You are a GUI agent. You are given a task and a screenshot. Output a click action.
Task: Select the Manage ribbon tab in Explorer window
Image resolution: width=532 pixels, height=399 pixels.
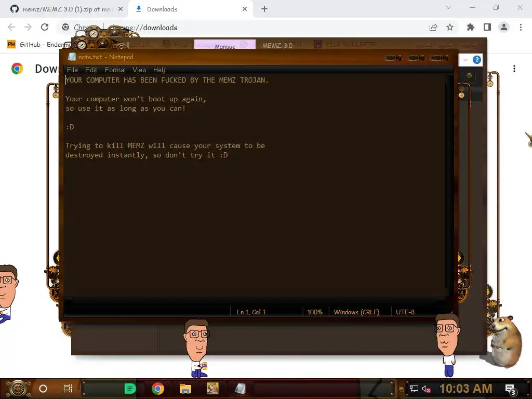tap(224, 45)
